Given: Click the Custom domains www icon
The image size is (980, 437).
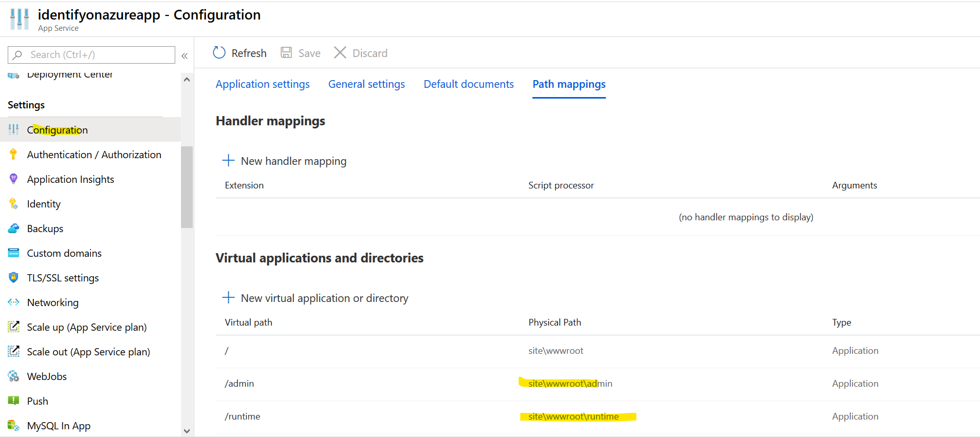Looking at the screenshot, I should [13, 253].
